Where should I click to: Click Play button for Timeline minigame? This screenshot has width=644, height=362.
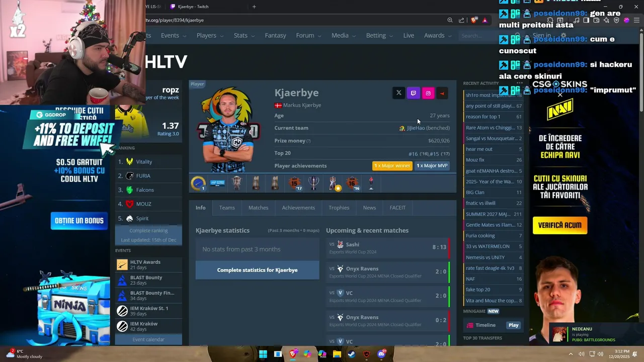click(513, 325)
